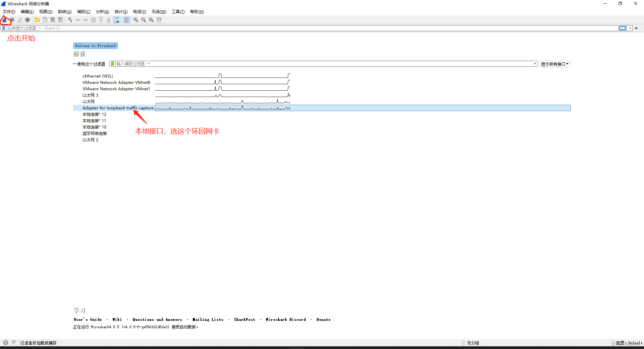The image size is (644, 349).
Task: Click in the display filter input field
Action: coord(312,28)
